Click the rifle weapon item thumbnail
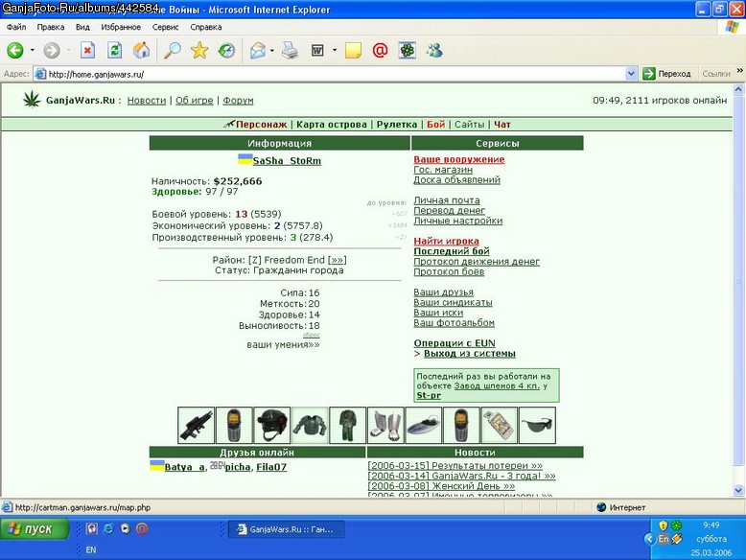 [196, 426]
